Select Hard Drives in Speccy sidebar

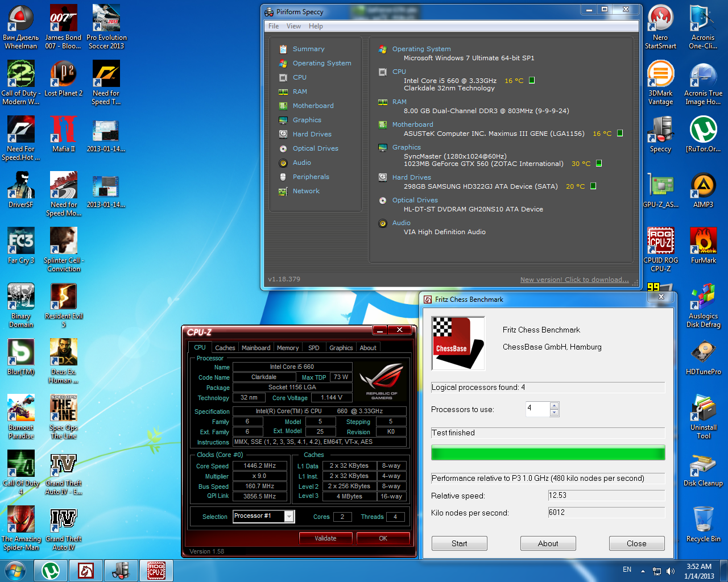(x=312, y=134)
